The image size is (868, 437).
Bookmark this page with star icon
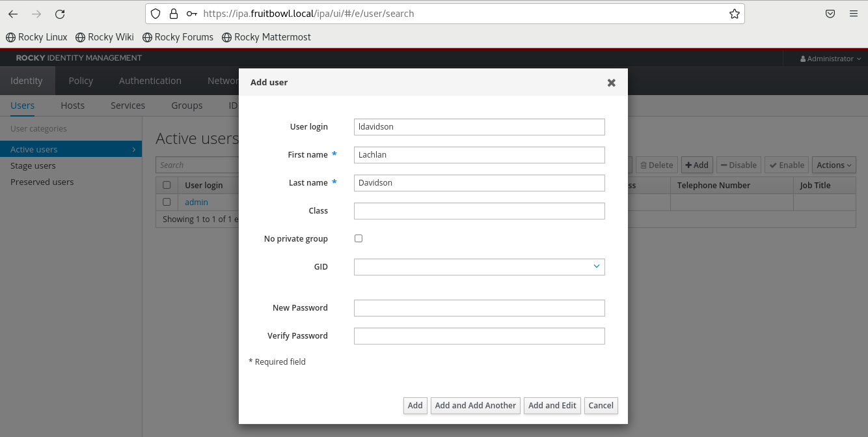click(x=734, y=14)
